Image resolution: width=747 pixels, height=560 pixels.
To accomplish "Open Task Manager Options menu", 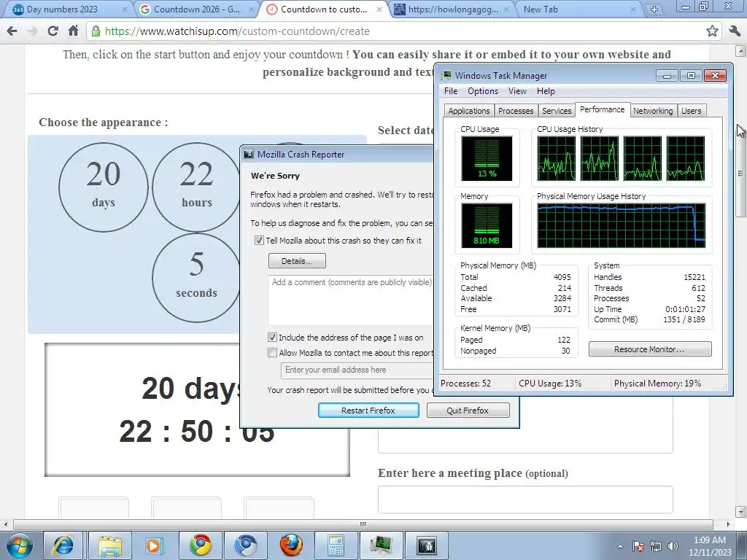I will [483, 91].
